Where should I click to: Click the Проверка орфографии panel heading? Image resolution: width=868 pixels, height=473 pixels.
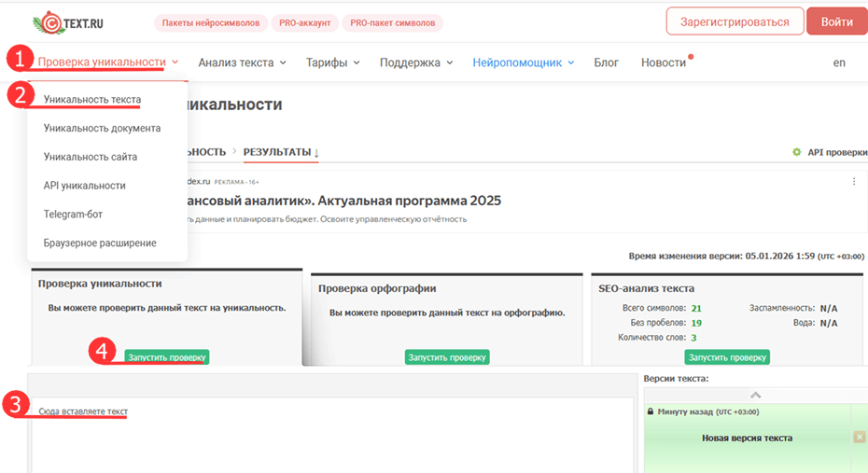377,289
